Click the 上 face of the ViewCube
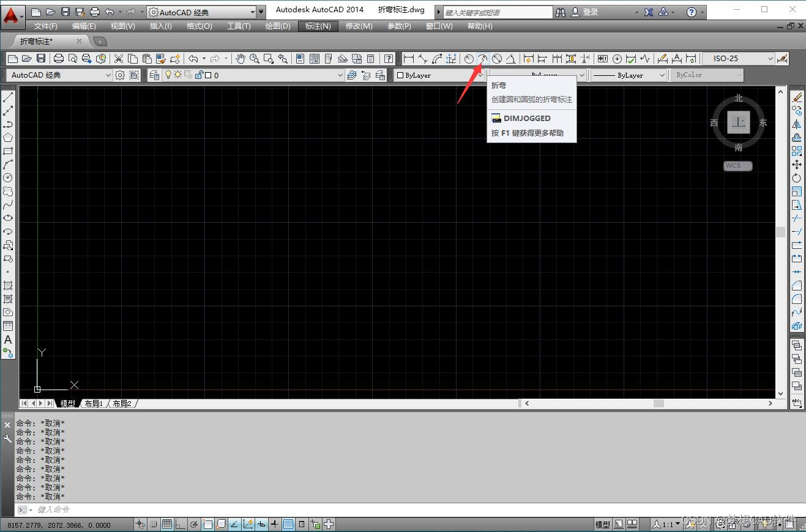Image resolution: width=806 pixels, height=532 pixels. point(739,122)
